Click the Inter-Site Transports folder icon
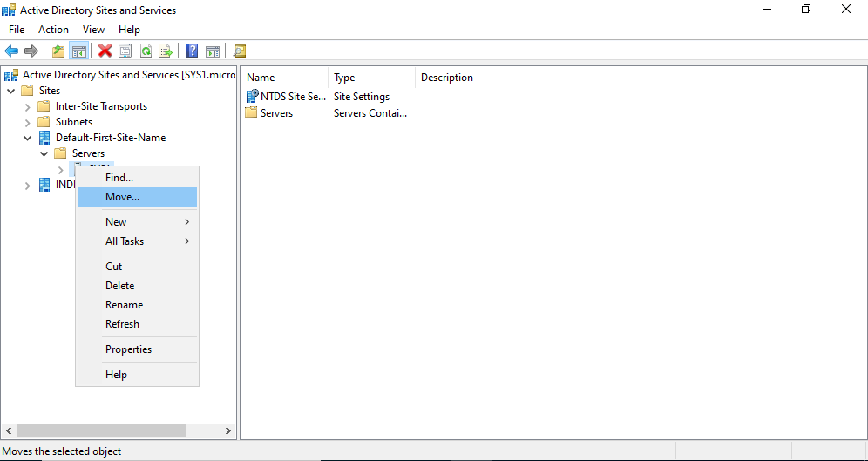This screenshot has height=461, width=868. (x=44, y=106)
